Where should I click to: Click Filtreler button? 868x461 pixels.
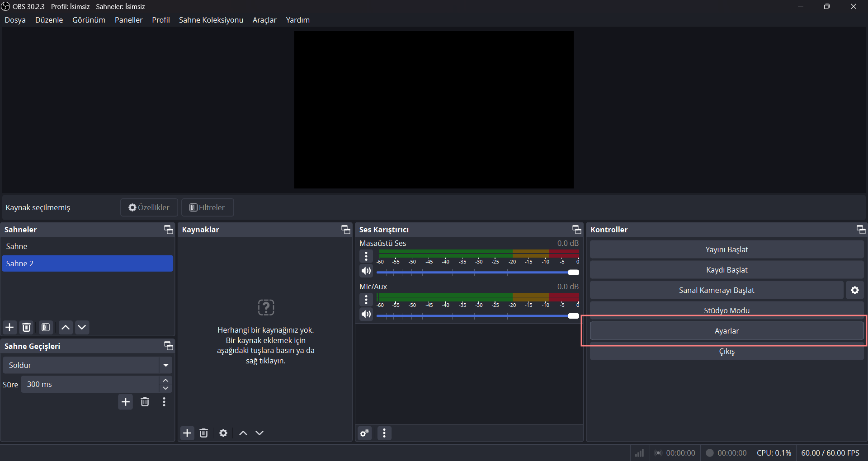click(208, 207)
